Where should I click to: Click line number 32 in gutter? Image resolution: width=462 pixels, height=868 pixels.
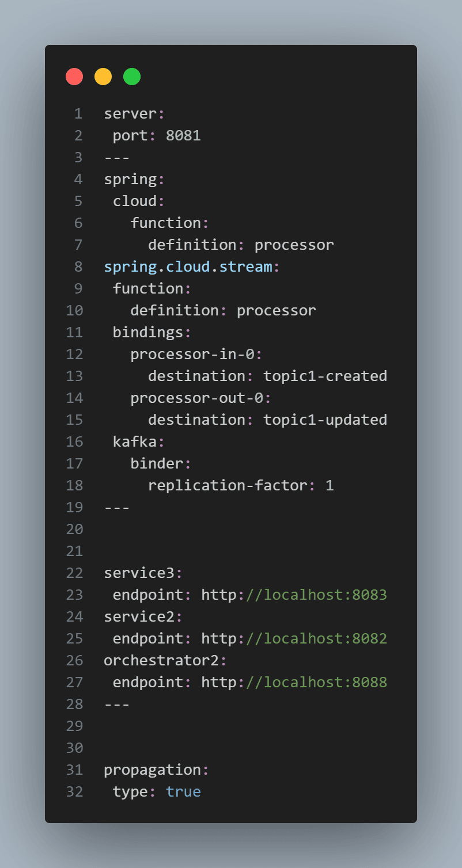[x=75, y=792]
